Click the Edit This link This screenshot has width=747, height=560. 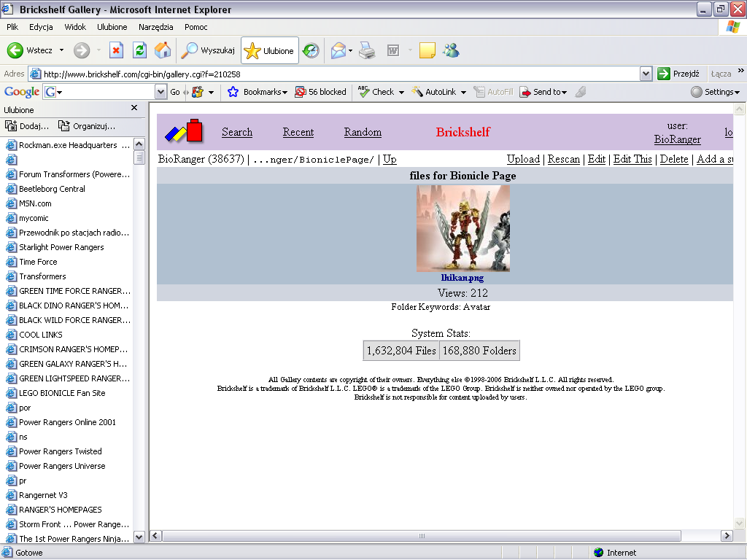pyautogui.click(x=632, y=159)
